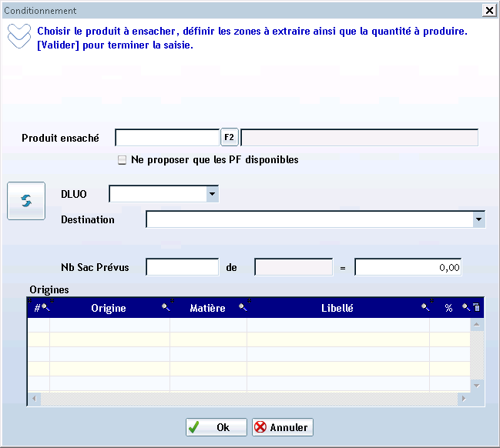Close the Conditionnement window
The image size is (500, 448).
click(489, 11)
